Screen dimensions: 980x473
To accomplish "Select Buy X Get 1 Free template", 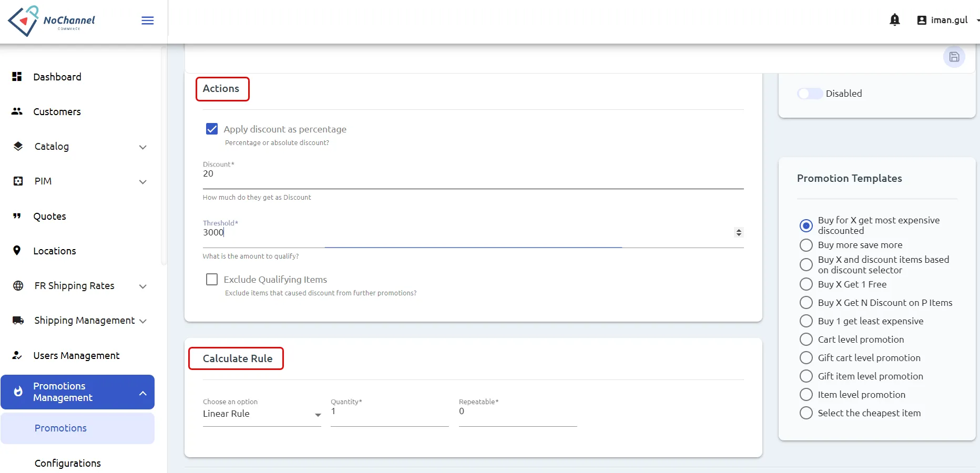I will pos(806,284).
